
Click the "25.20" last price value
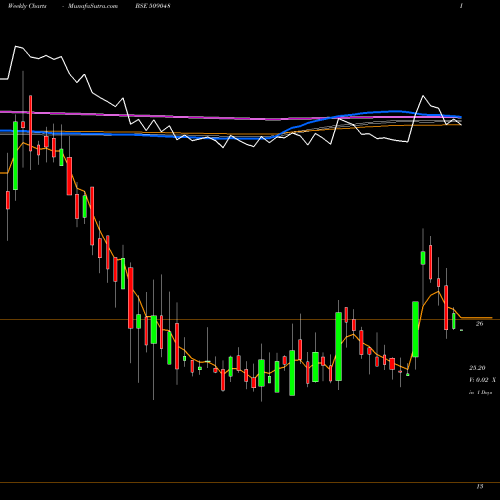tap(477, 368)
